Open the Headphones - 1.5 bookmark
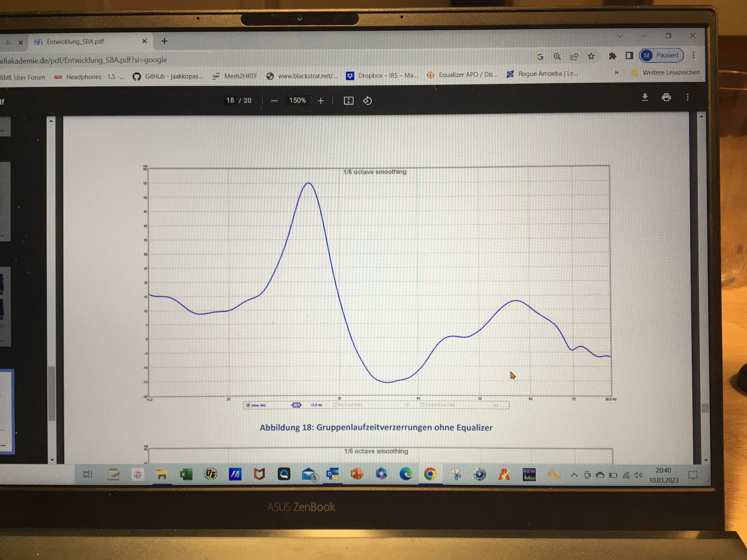 click(89, 77)
